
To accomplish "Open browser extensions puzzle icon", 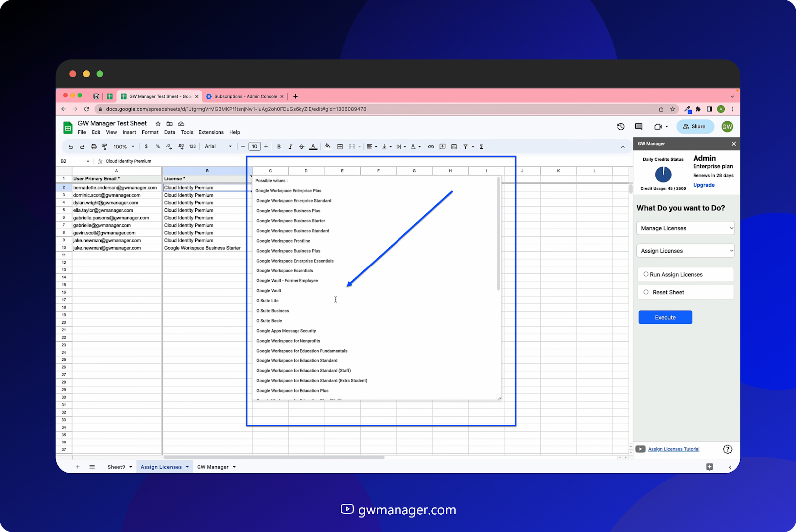I will click(698, 109).
